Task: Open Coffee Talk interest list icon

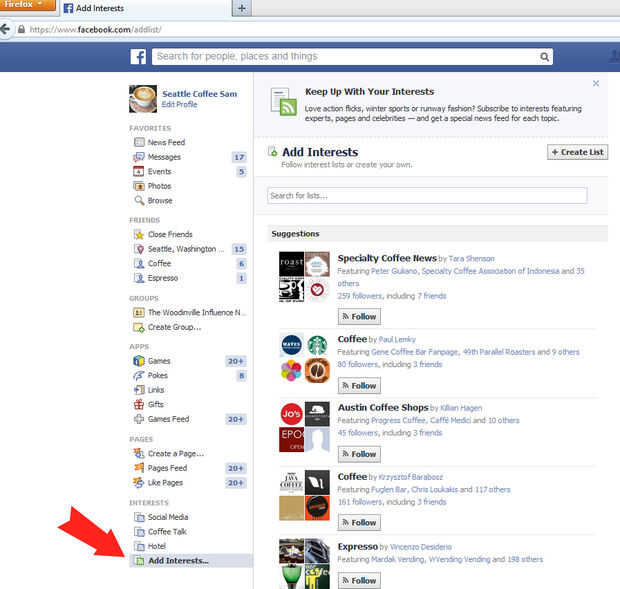Action: 139,532
